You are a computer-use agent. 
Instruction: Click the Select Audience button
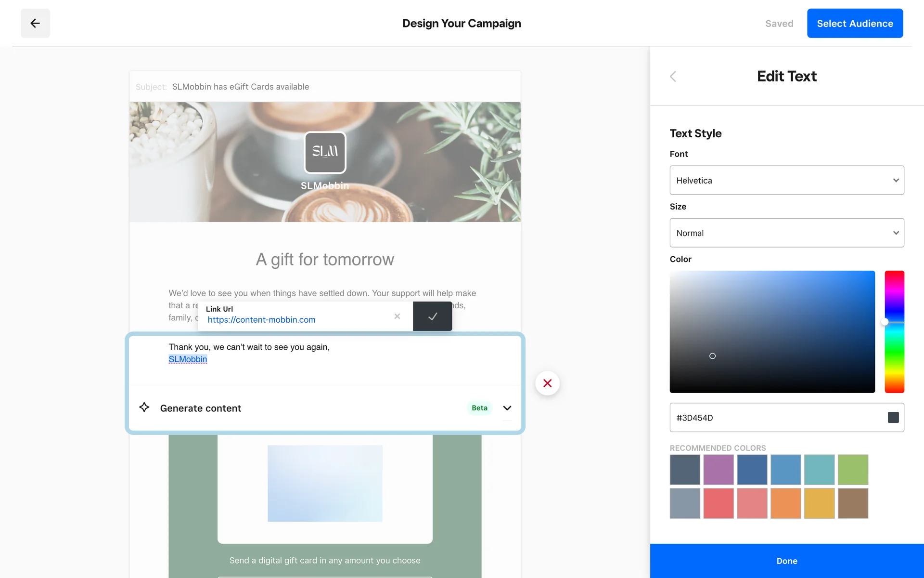[855, 23]
